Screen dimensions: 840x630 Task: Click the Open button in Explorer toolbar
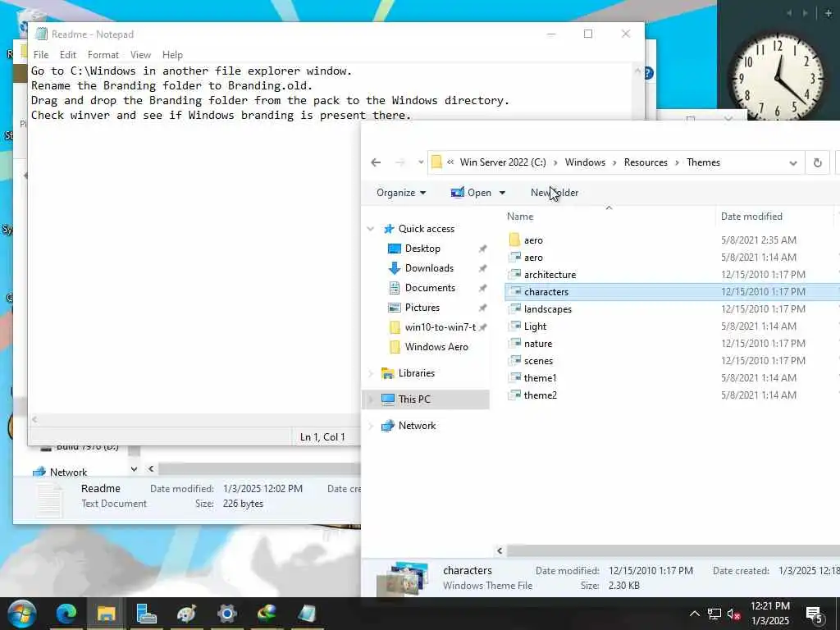pos(472,193)
